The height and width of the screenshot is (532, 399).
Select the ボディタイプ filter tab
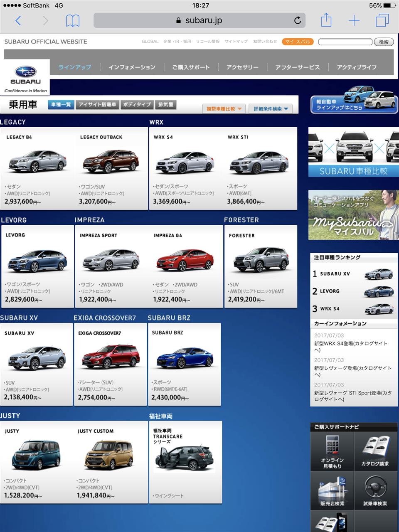pos(137,105)
